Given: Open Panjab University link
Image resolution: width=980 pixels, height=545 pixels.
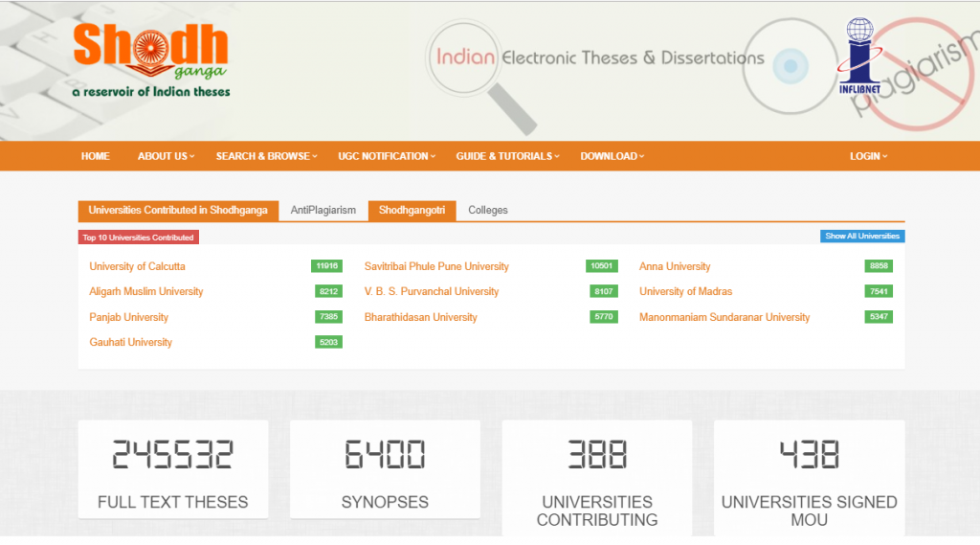Looking at the screenshot, I should [x=129, y=317].
